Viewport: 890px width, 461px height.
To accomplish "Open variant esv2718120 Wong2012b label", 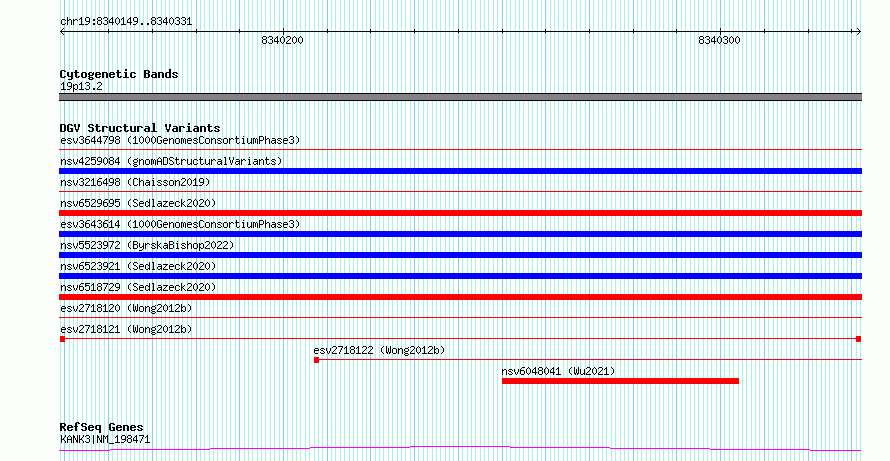I will [126, 308].
